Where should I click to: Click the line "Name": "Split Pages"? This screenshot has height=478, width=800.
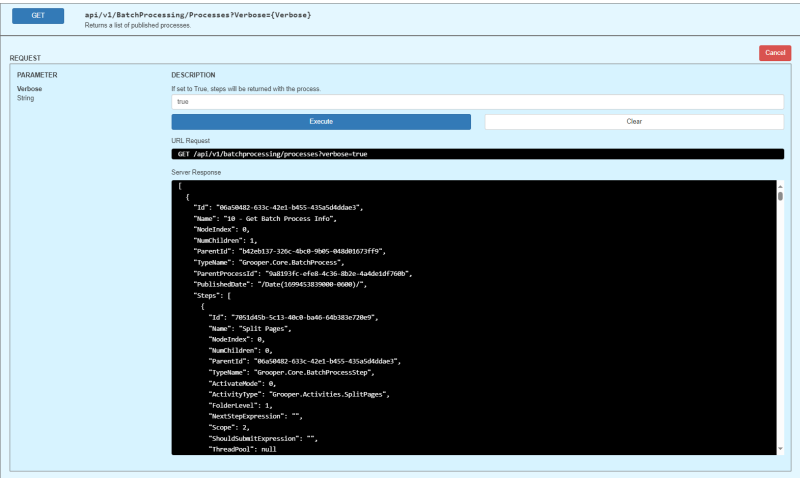[x=250, y=329]
